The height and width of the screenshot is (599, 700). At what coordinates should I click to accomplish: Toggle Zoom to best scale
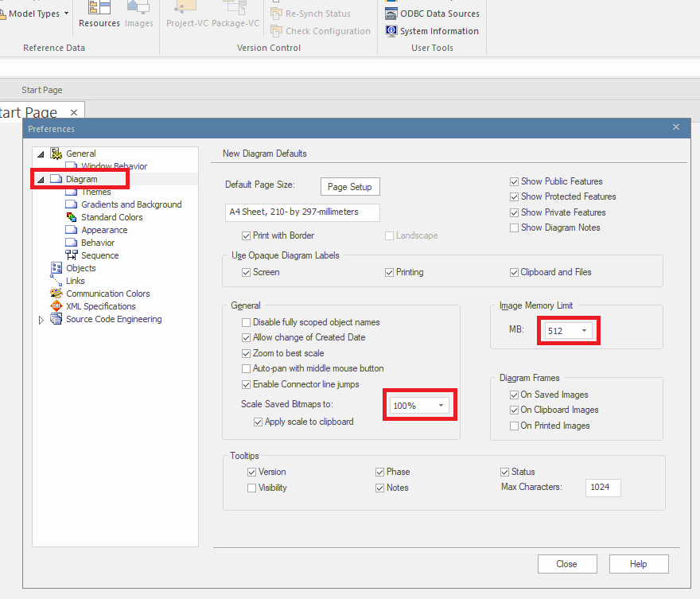[x=246, y=353]
